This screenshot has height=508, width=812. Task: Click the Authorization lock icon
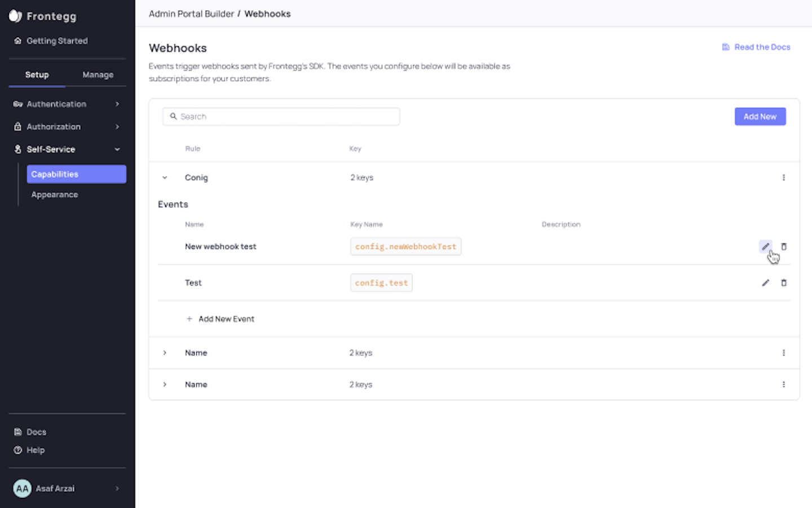[17, 126]
